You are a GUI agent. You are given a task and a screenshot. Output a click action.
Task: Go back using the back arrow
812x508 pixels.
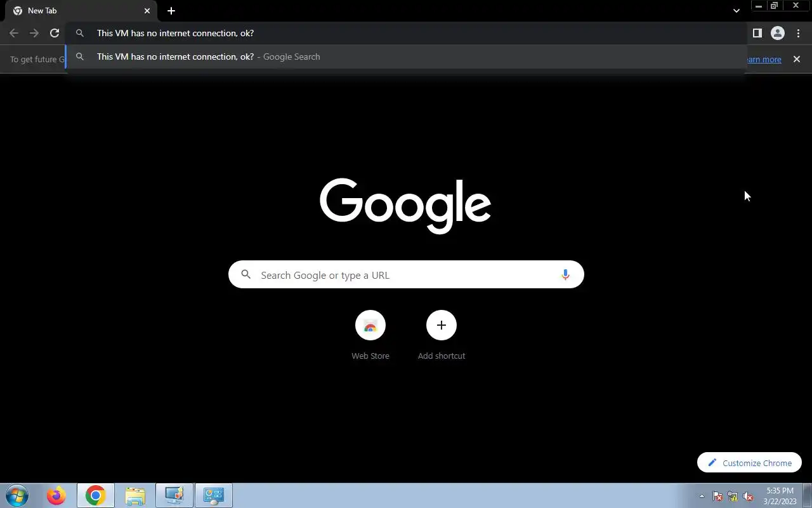pyautogui.click(x=14, y=33)
